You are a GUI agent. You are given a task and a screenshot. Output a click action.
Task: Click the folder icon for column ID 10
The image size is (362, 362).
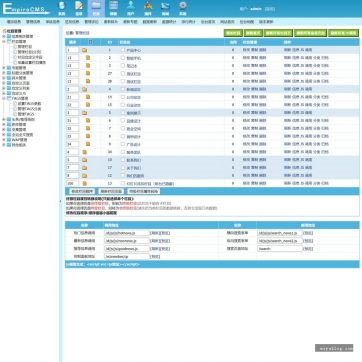tap(85, 160)
